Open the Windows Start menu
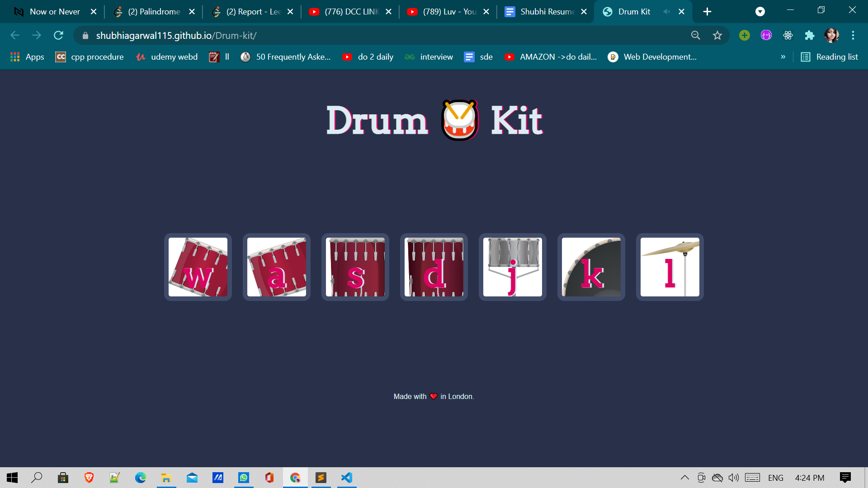This screenshot has width=868, height=488. point(12,478)
